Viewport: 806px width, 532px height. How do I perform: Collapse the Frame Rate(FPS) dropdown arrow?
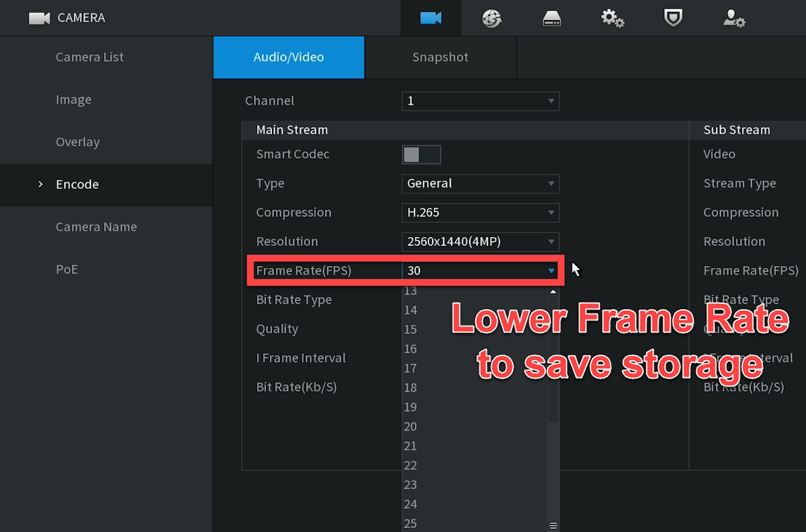[x=551, y=271]
